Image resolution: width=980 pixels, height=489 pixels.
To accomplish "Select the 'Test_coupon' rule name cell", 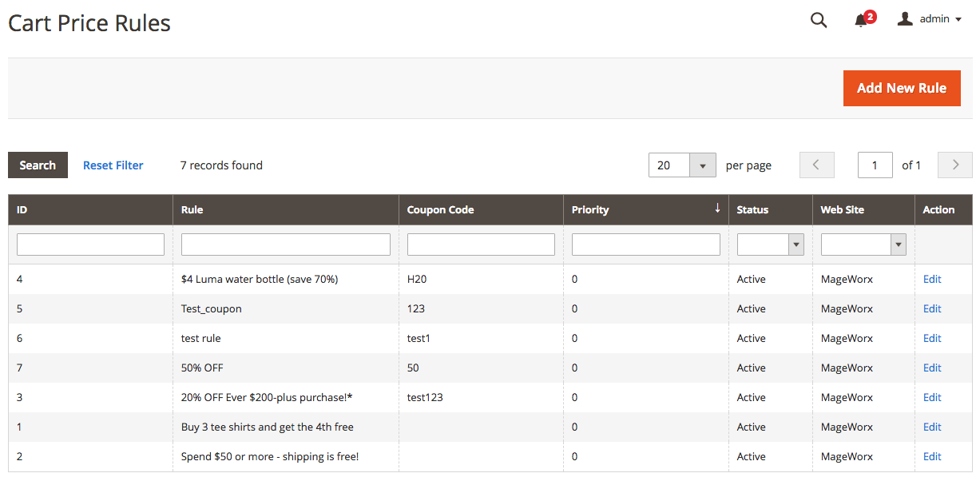I will 286,309.
